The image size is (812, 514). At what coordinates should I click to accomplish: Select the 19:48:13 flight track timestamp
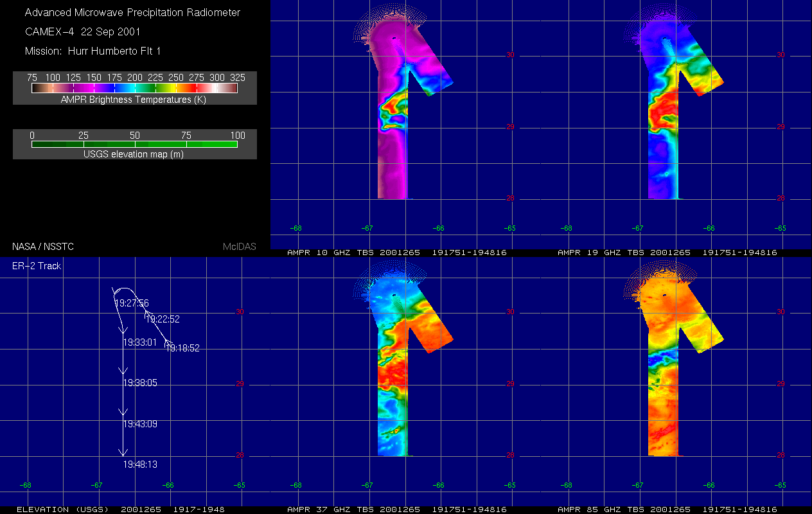tap(140, 464)
